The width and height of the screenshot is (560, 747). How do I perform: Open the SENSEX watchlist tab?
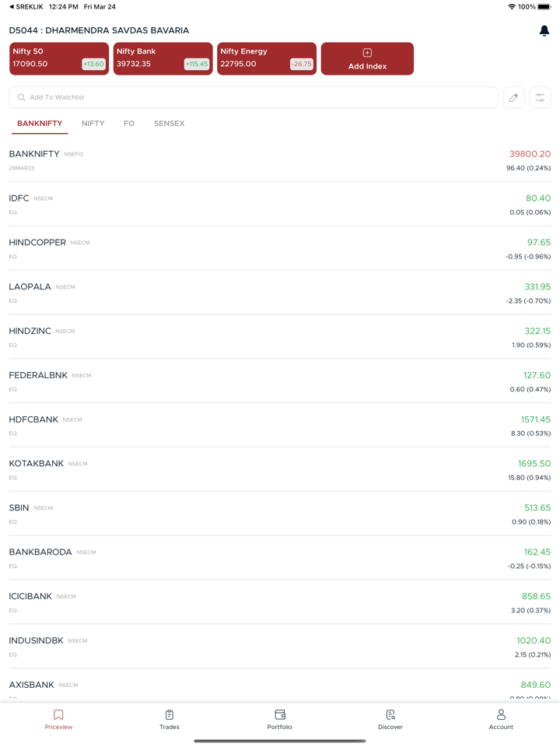[169, 124]
